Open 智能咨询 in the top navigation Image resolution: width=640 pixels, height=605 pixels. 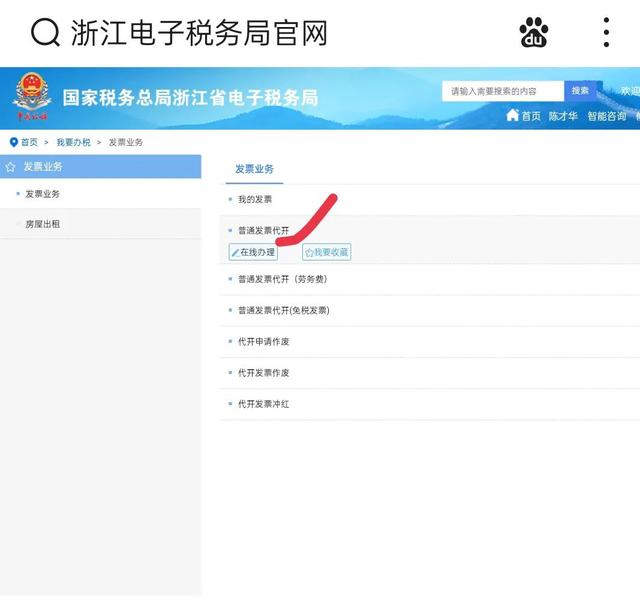click(609, 116)
